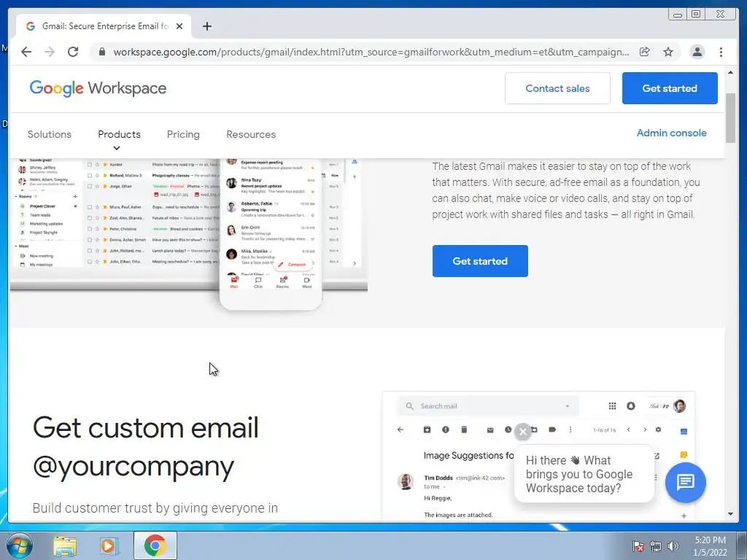Click the Mail tab icon in the phone mockup

click(234, 282)
